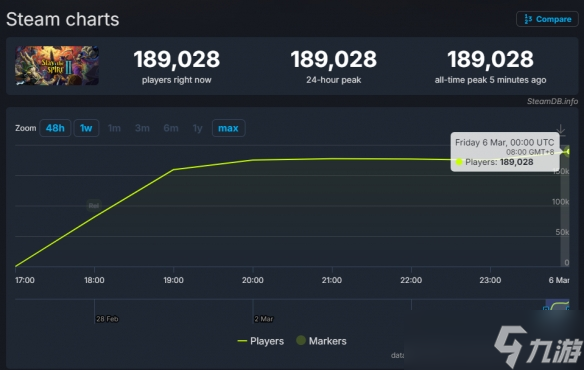Click the 28 Feb label in navigator

[107, 319]
